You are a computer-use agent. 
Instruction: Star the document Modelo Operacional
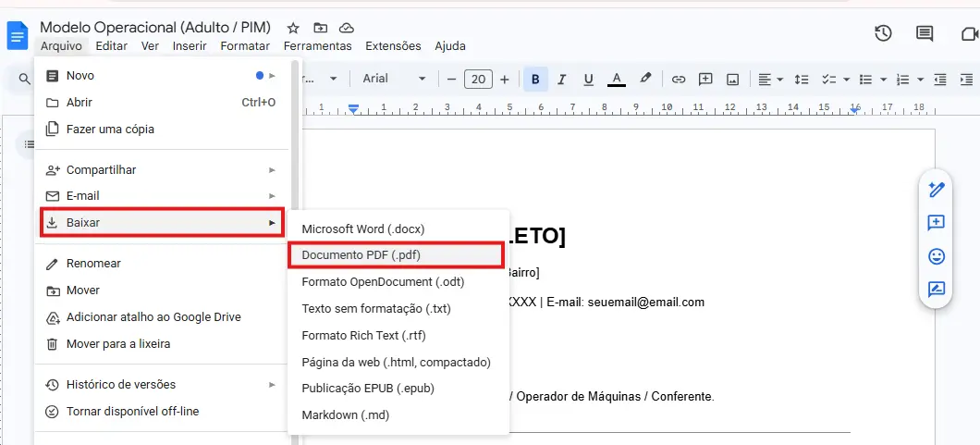tap(293, 28)
